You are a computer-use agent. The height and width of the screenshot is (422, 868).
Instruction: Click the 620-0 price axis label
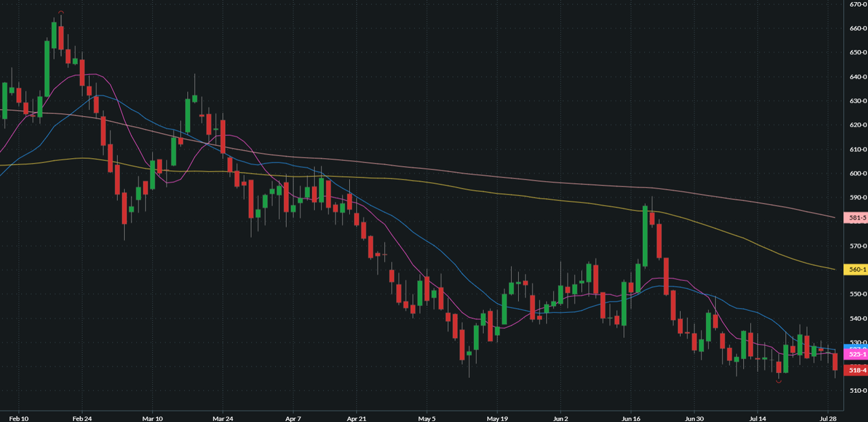point(858,125)
